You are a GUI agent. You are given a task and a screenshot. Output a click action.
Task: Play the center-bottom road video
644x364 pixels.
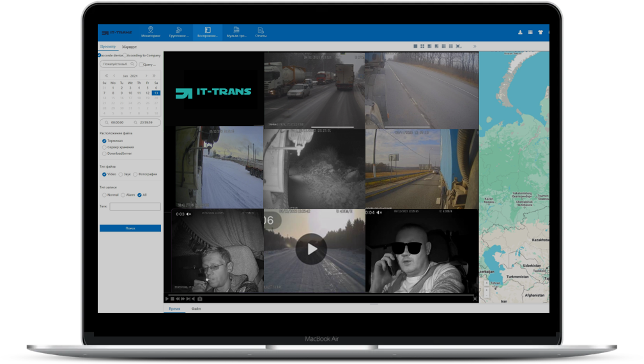coord(311,249)
